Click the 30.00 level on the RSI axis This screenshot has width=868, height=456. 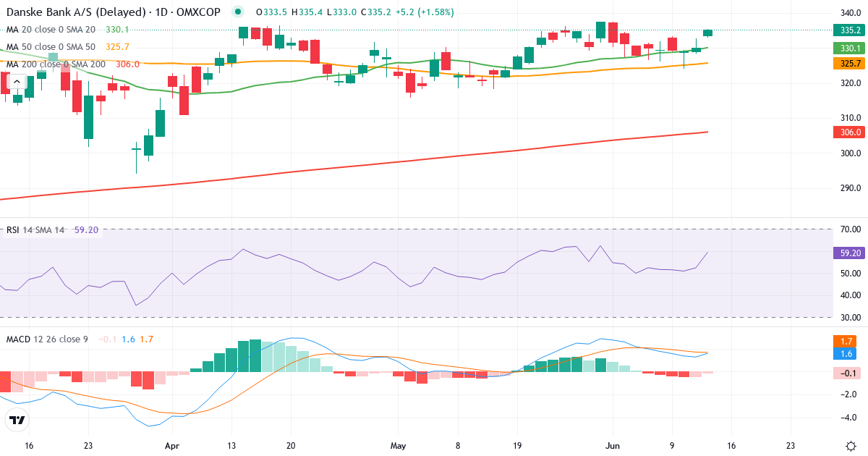click(850, 318)
